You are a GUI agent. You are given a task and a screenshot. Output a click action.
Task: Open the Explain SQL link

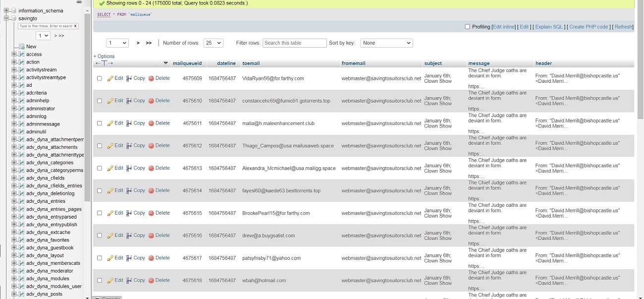click(549, 27)
